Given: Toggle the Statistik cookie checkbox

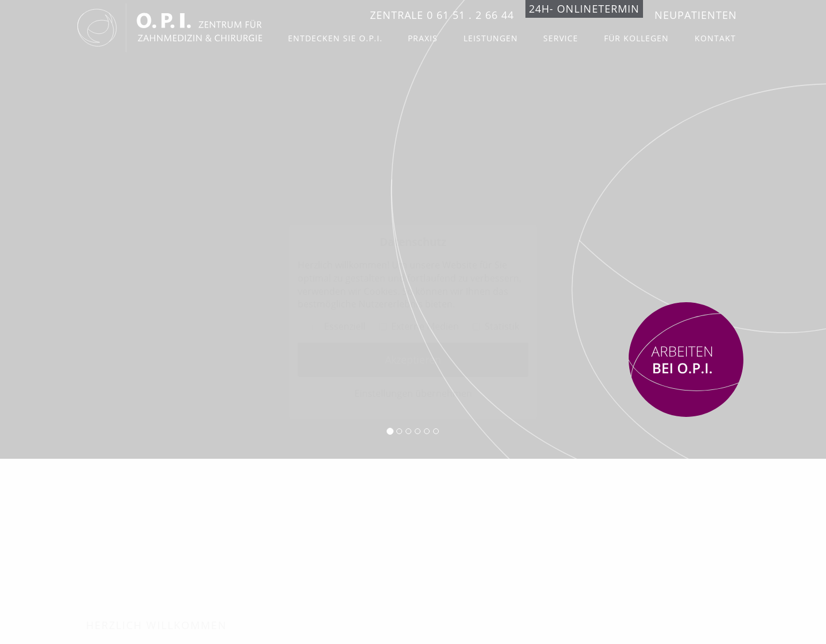Looking at the screenshot, I should point(476,327).
